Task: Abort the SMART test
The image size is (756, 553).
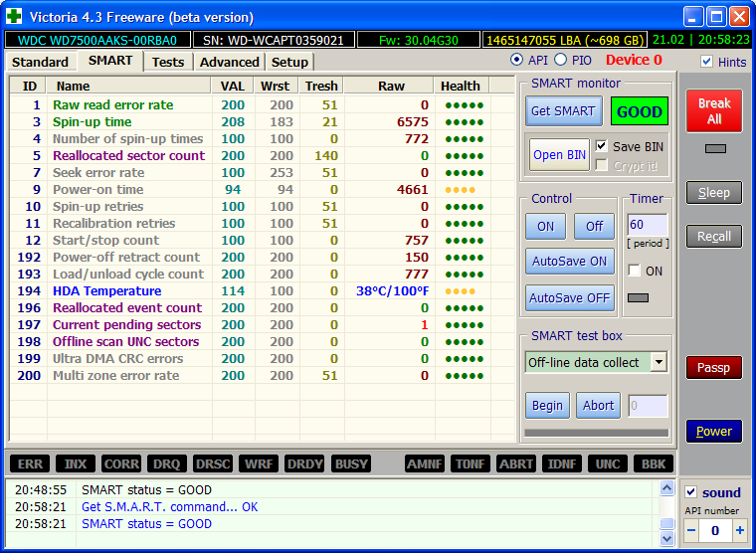Action: (599, 406)
